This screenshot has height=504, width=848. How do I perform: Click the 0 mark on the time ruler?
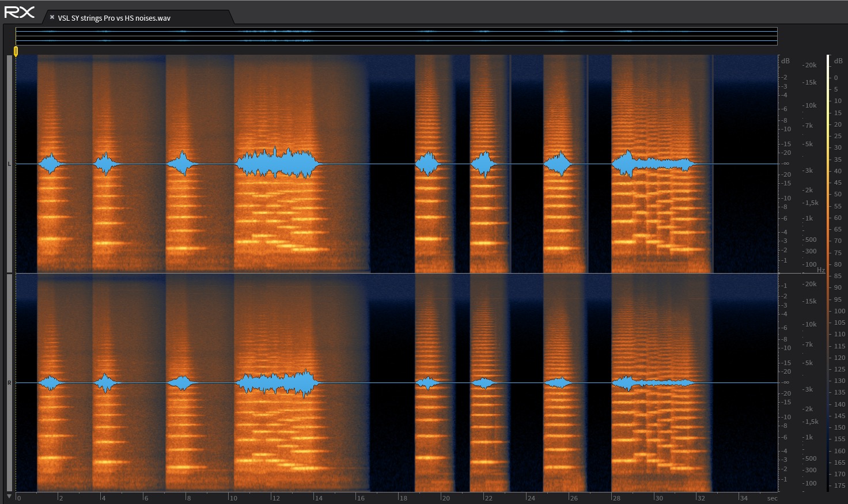click(19, 498)
